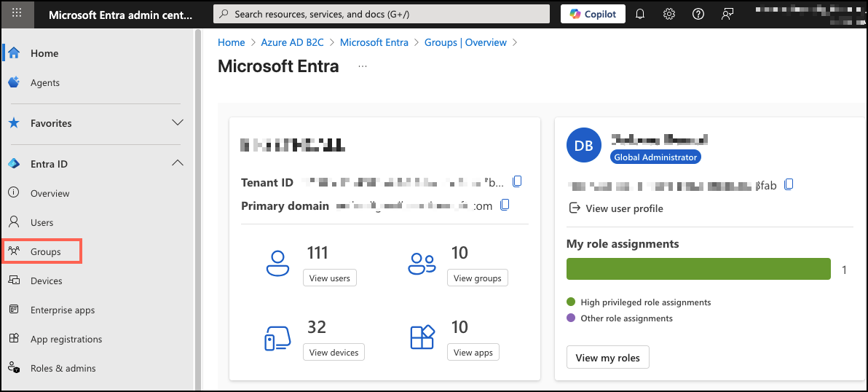Image resolution: width=868 pixels, height=392 pixels.
Task: Copy the user object ID
Action: click(x=788, y=184)
